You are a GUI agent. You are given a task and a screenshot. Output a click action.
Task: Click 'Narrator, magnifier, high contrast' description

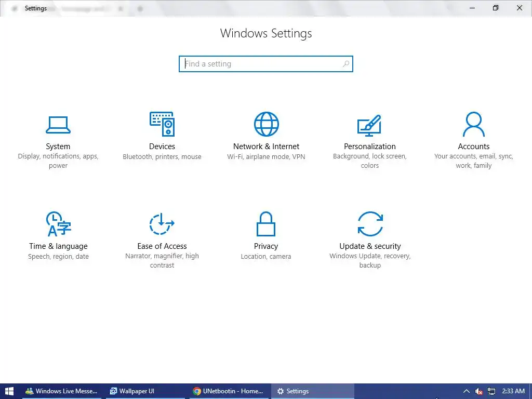tap(162, 261)
